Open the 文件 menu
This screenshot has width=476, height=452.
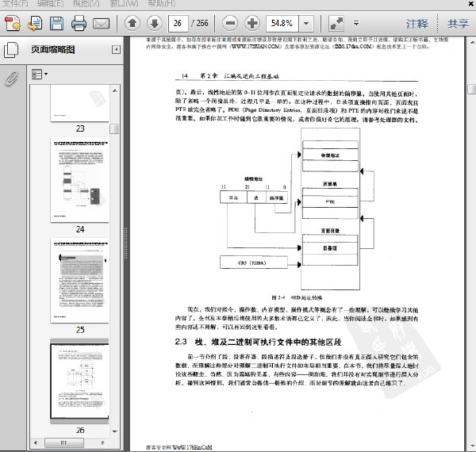[x=15, y=4]
